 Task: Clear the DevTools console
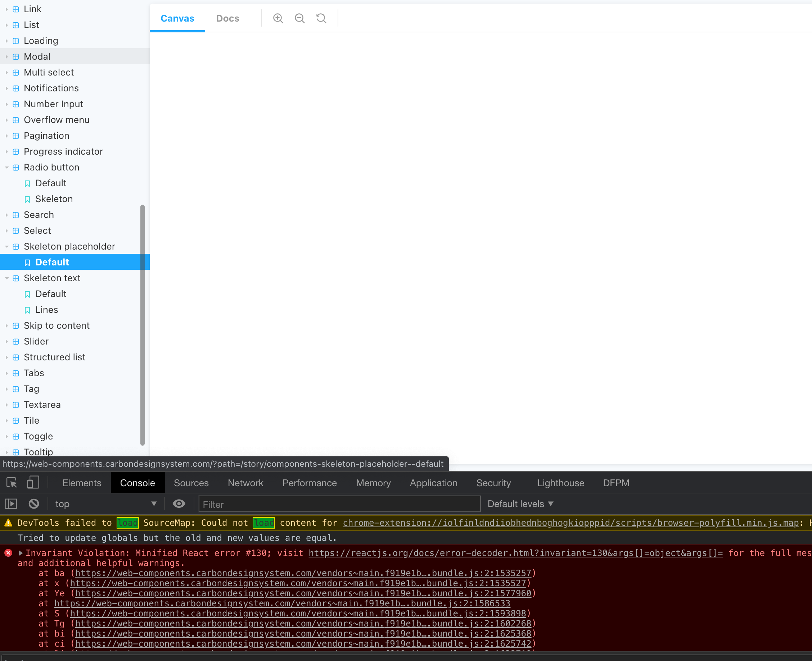33,503
